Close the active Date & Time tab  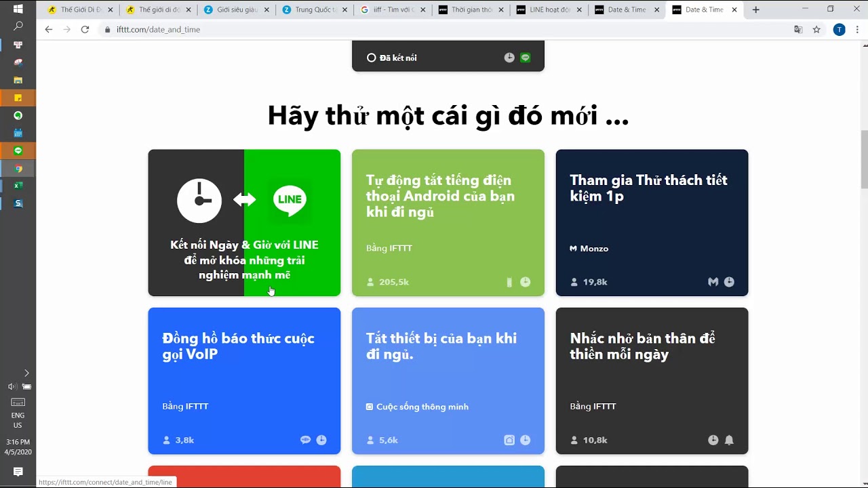734,9
